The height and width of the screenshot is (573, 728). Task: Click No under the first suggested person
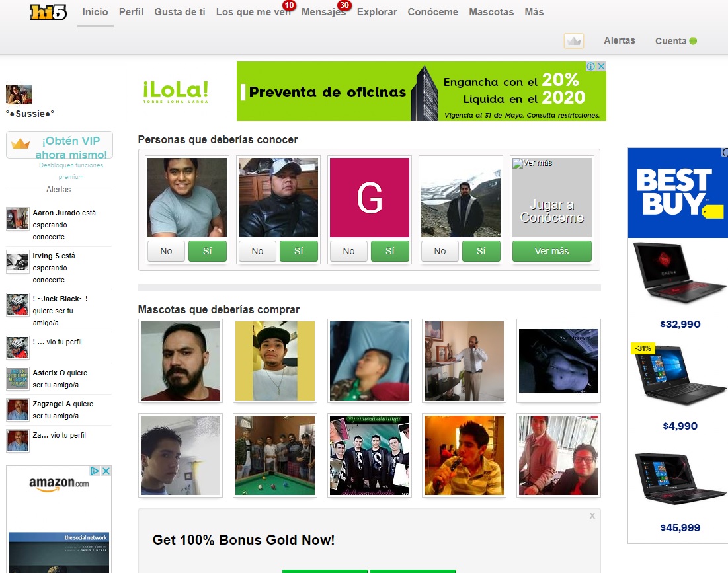pos(166,251)
